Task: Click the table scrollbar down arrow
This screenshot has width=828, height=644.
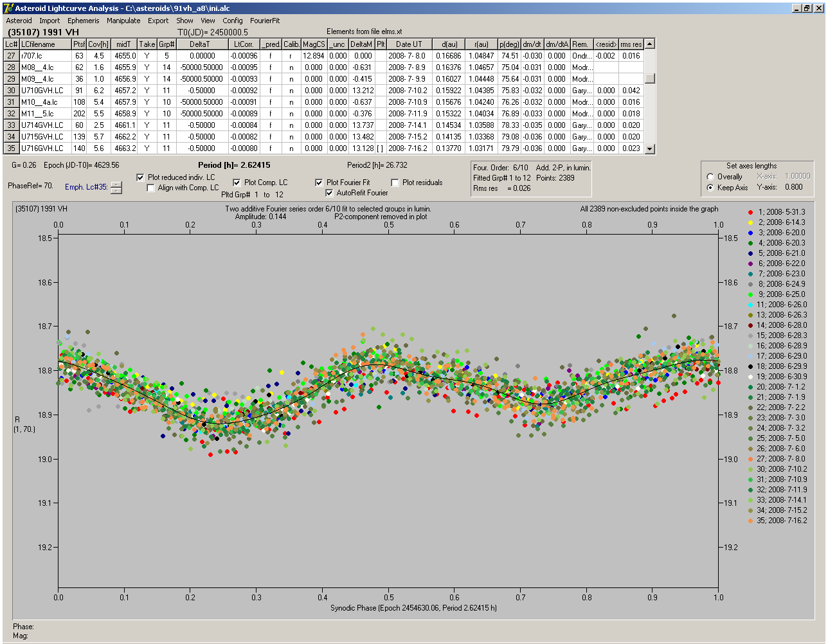Action: (x=650, y=148)
